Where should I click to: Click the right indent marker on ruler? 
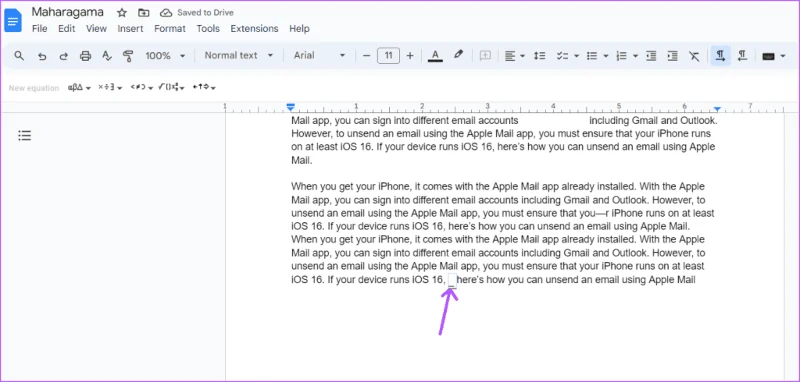coord(717,109)
